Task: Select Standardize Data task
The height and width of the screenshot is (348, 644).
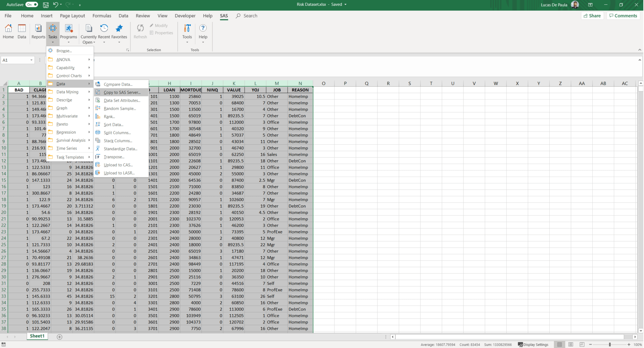Action: 120,148
